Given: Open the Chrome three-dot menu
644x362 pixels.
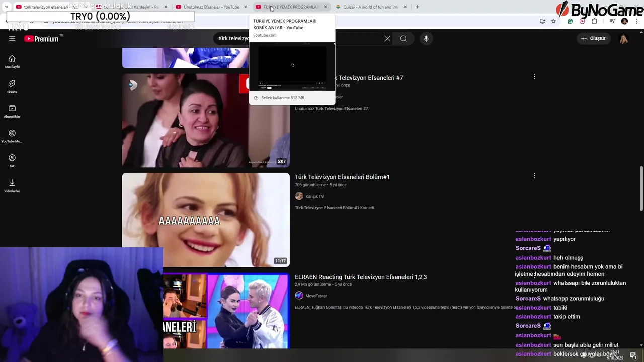Looking at the screenshot, I should coord(636,21).
